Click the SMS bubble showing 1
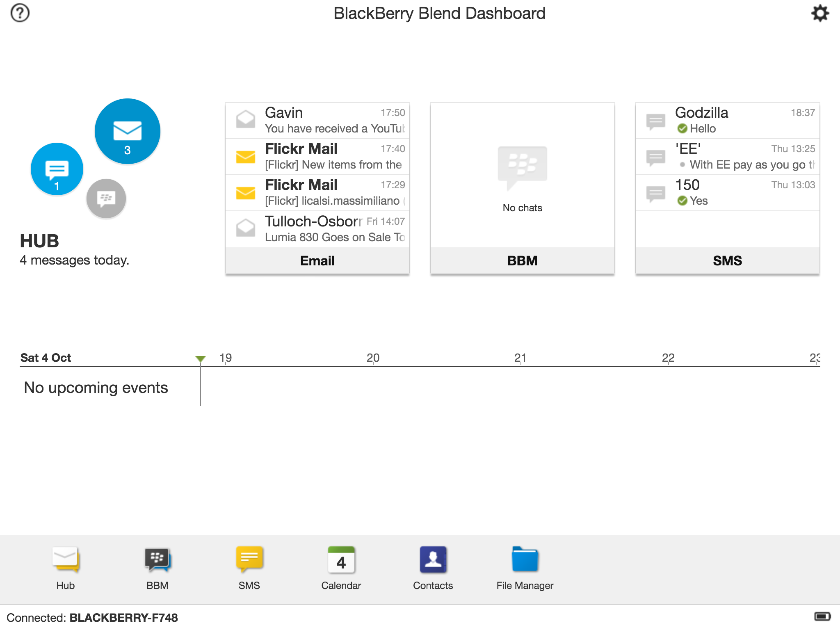The height and width of the screenshot is (630, 840). tap(57, 169)
